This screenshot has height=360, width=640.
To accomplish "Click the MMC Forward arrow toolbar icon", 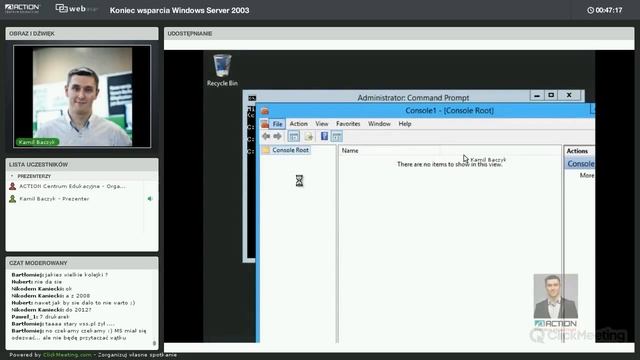I will 278,136.
